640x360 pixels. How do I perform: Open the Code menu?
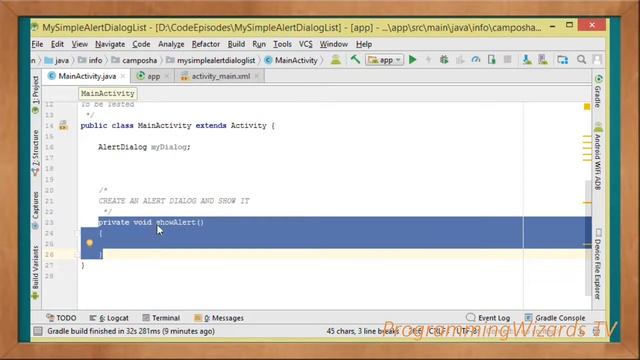pos(141,44)
